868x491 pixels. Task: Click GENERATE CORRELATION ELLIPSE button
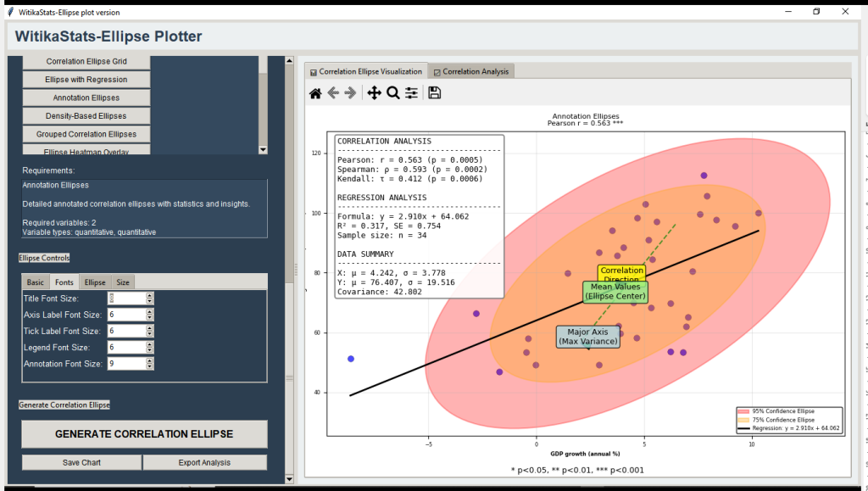[x=144, y=434]
